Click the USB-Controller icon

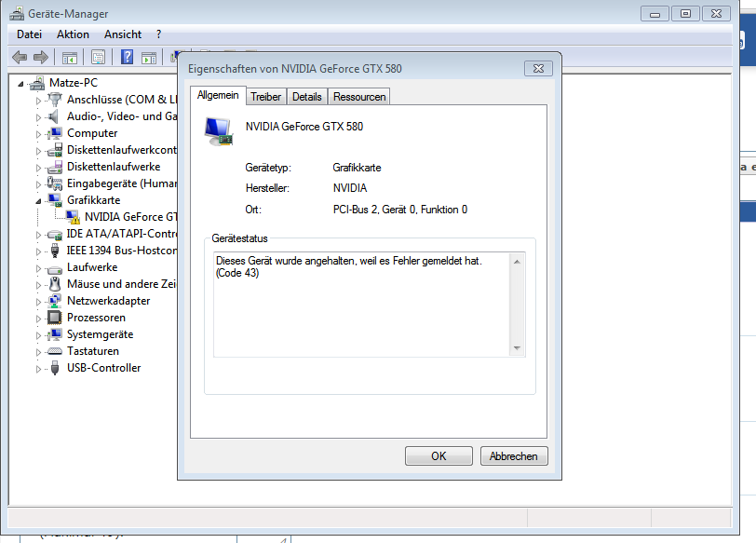click(x=55, y=368)
